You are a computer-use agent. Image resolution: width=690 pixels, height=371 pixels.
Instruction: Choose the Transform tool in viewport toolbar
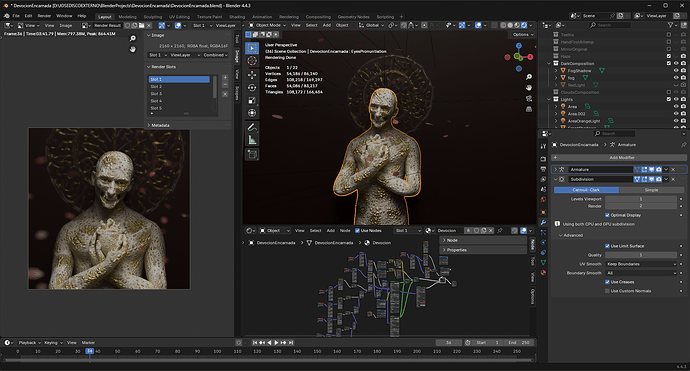tap(252, 113)
